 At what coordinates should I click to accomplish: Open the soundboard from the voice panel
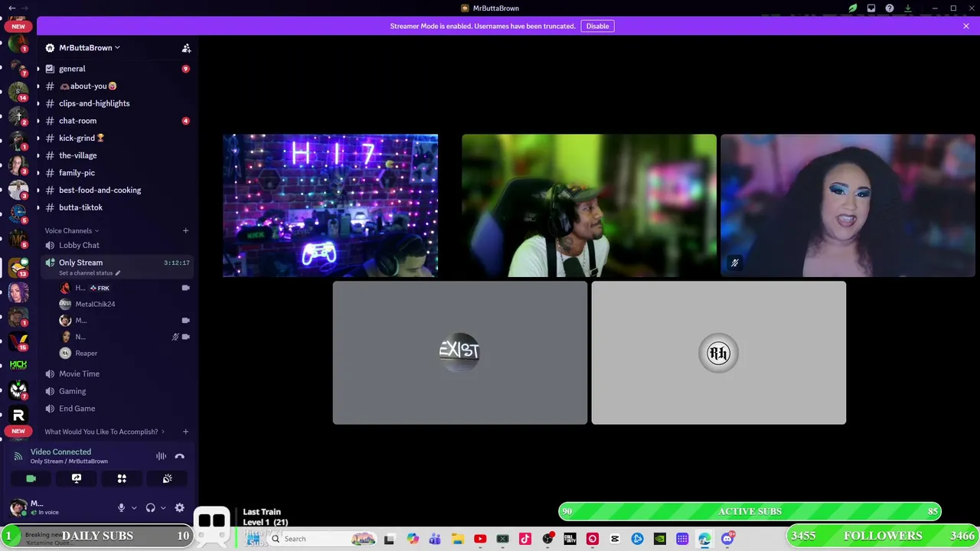[167, 478]
